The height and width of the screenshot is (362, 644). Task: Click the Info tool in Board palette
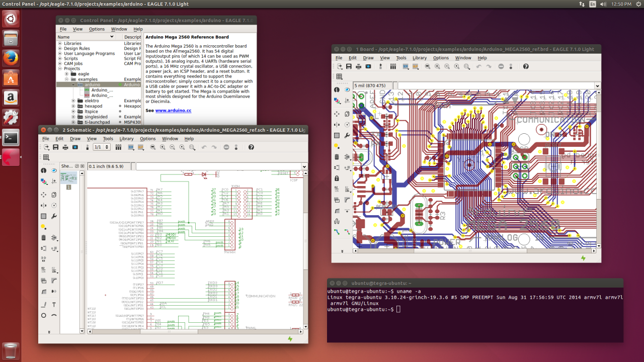click(x=337, y=89)
